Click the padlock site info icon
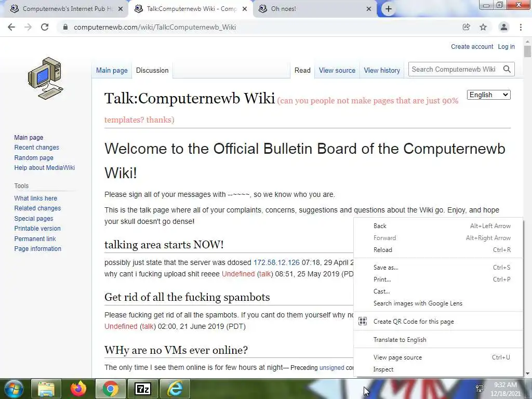The width and height of the screenshot is (532, 399). [x=65, y=27]
